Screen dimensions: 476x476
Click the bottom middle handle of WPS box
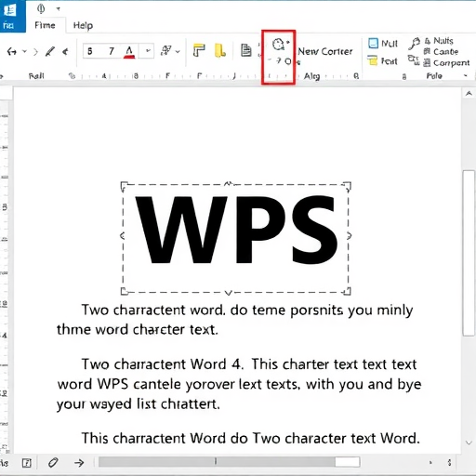[229, 293]
